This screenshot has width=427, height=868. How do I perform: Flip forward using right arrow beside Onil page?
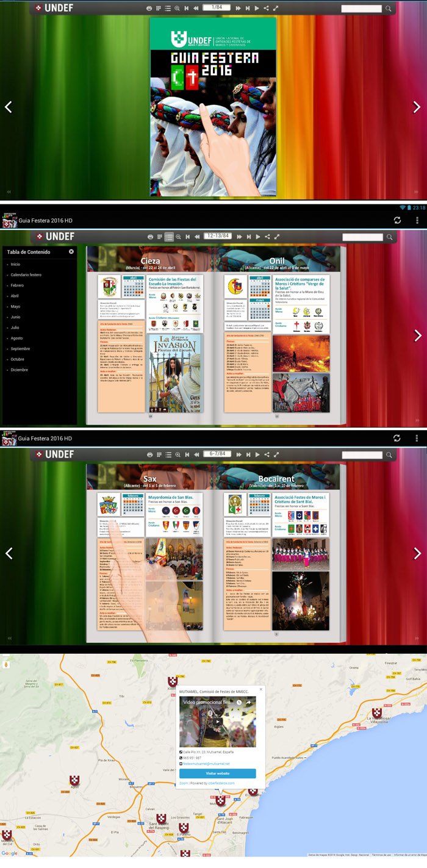[x=417, y=335]
